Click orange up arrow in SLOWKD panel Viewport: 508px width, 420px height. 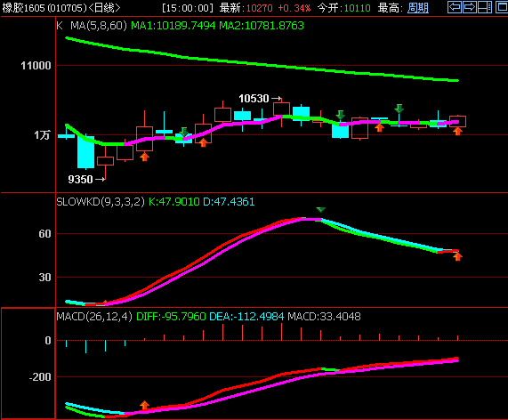tap(457, 256)
